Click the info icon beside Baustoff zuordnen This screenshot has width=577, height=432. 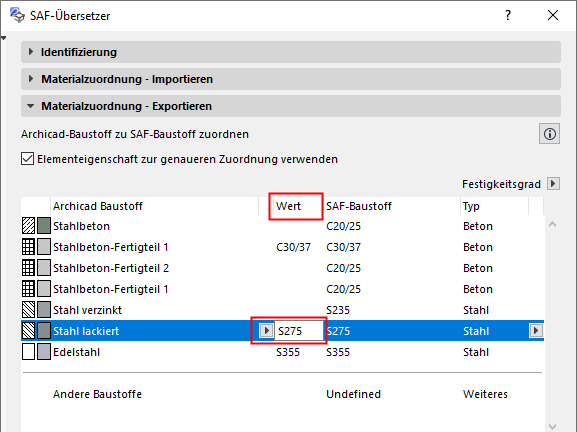click(549, 134)
